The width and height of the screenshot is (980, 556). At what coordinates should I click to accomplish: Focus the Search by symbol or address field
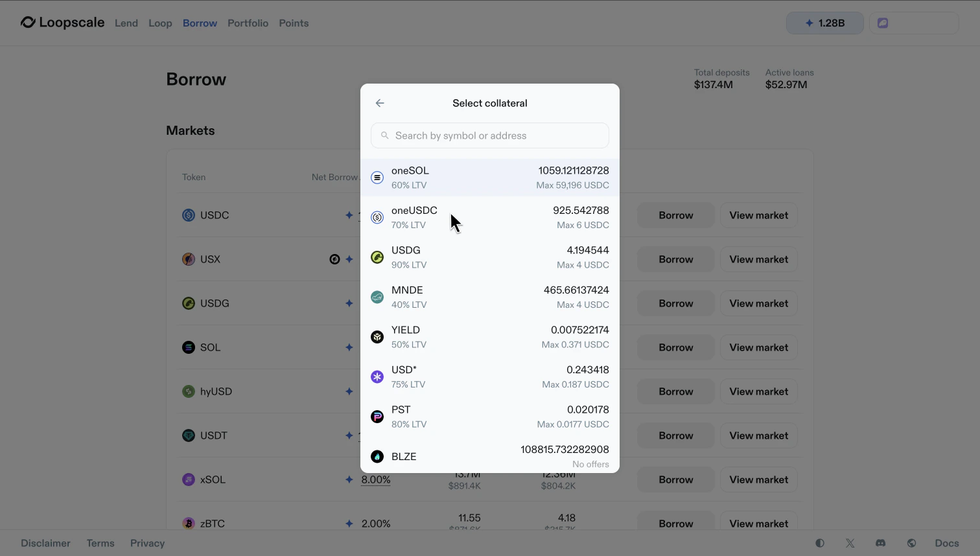click(x=490, y=135)
